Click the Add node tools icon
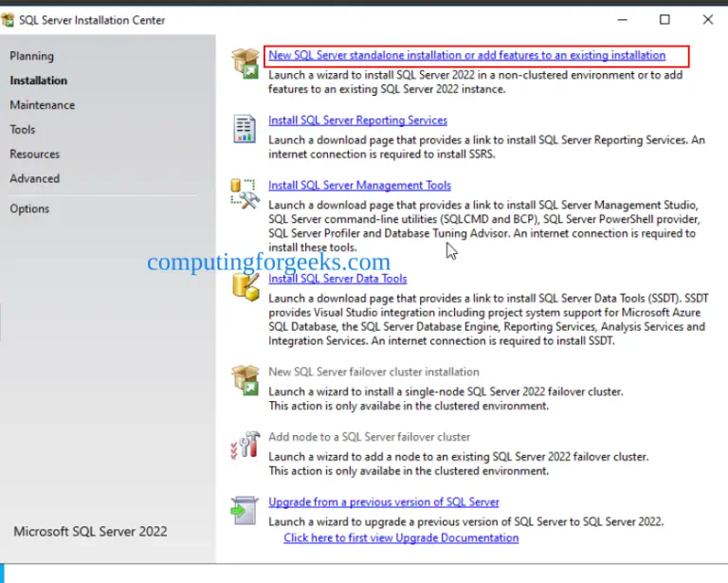This screenshot has height=583, width=728. (x=245, y=446)
